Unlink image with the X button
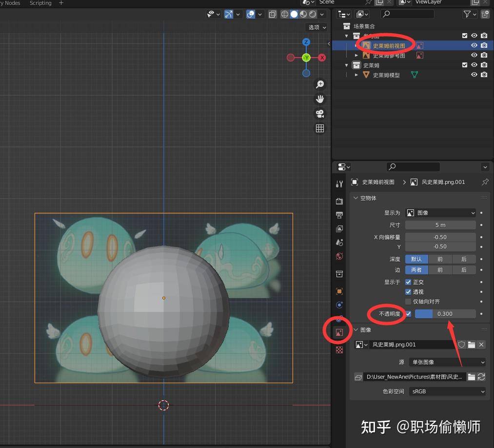The image size is (494, 448). pyautogui.click(x=481, y=345)
